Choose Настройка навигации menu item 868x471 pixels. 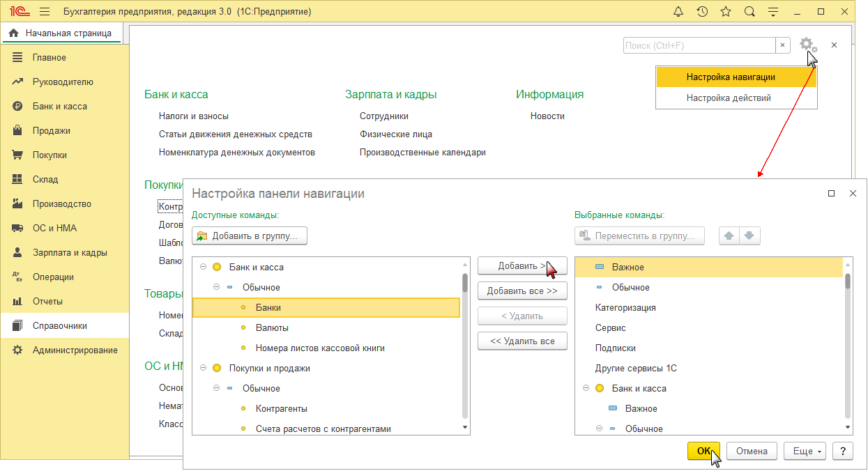point(736,77)
